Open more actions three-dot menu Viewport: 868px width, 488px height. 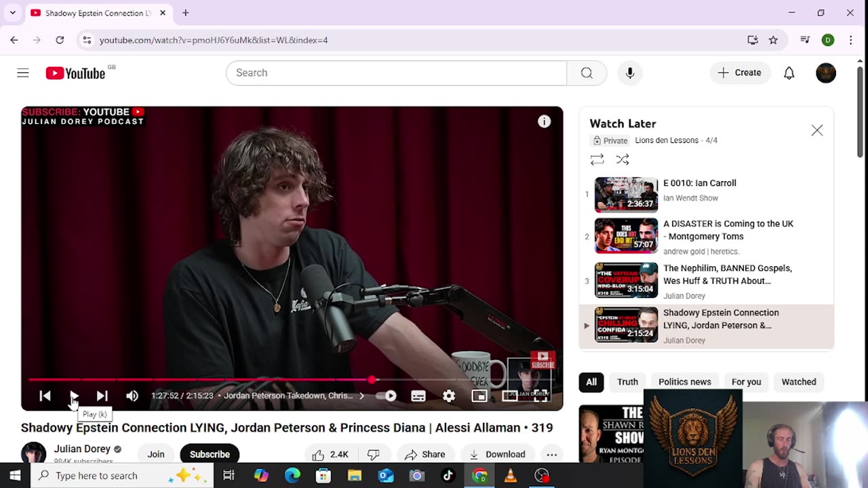coord(552,454)
